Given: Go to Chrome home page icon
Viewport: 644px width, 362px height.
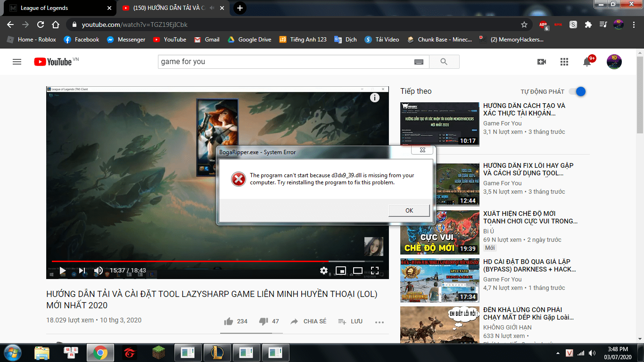Looking at the screenshot, I should click(56, 25).
